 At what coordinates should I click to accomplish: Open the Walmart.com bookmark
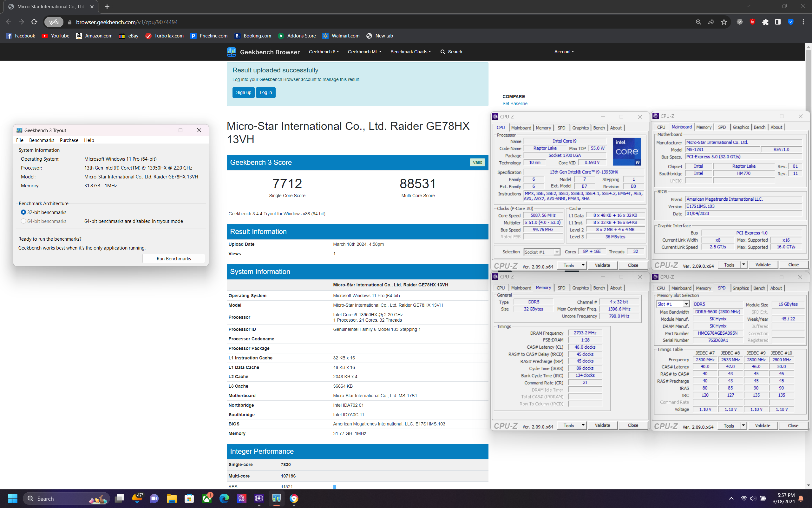[x=341, y=36]
